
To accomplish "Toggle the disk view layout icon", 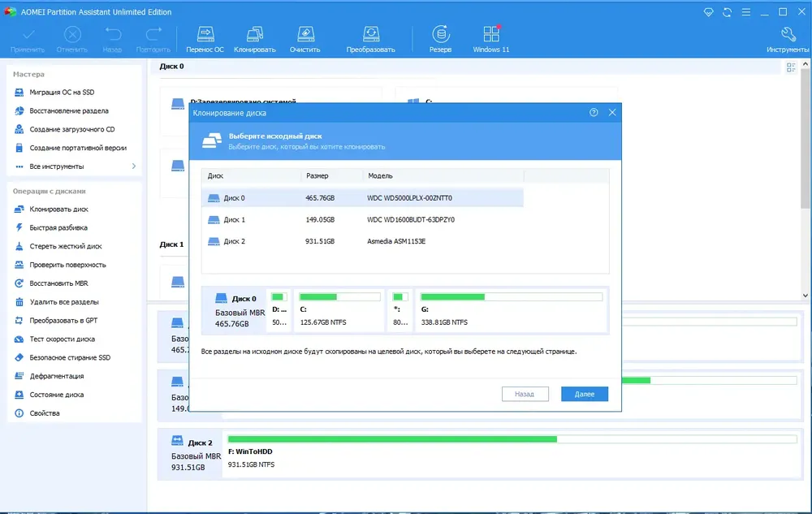I will 791,68.
